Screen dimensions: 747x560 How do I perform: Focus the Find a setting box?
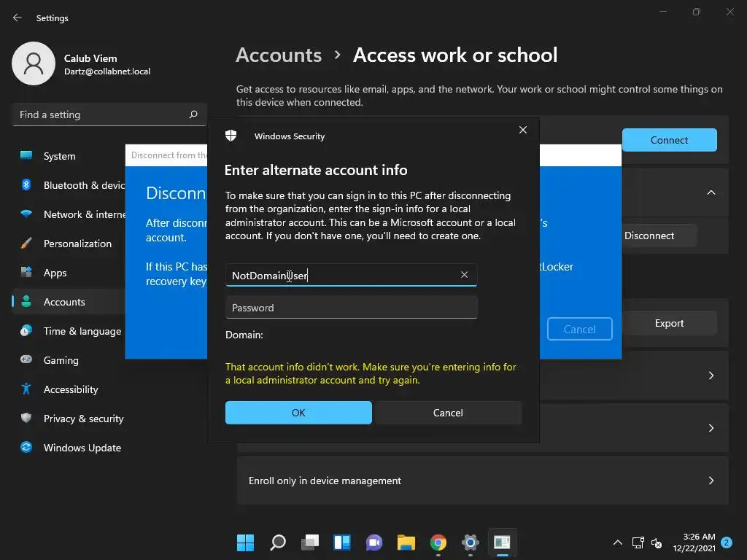[109, 114]
